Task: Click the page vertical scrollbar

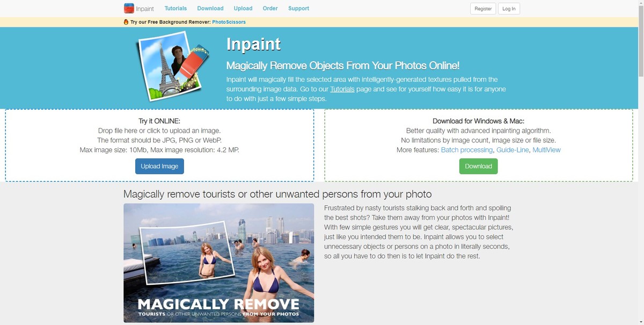Action: click(640, 162)
